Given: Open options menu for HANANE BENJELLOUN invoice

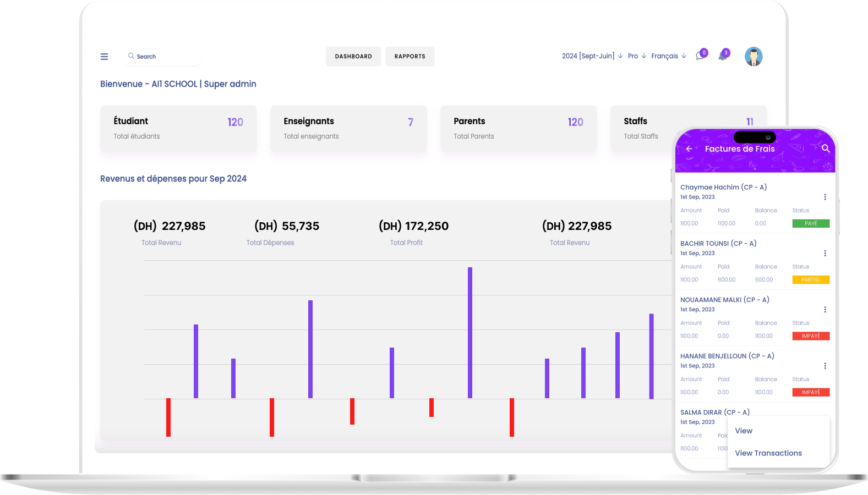Looking at the screenshot, I should coord(825,366).
